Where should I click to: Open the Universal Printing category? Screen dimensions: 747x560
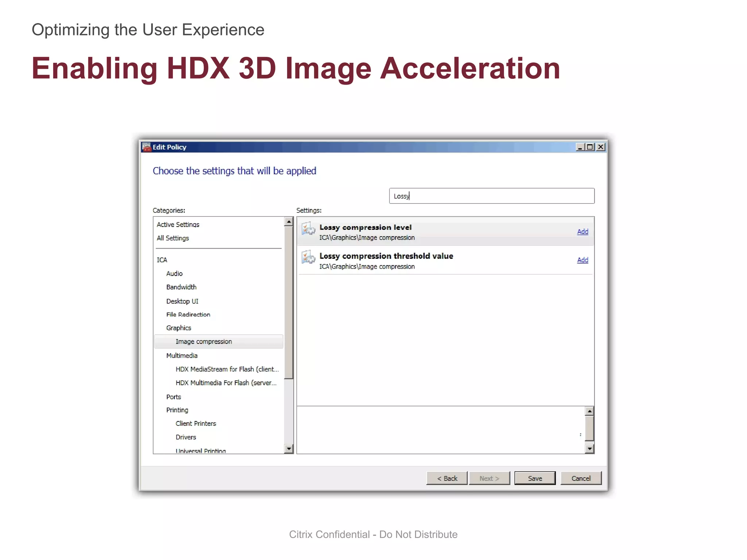pos(201,451)
